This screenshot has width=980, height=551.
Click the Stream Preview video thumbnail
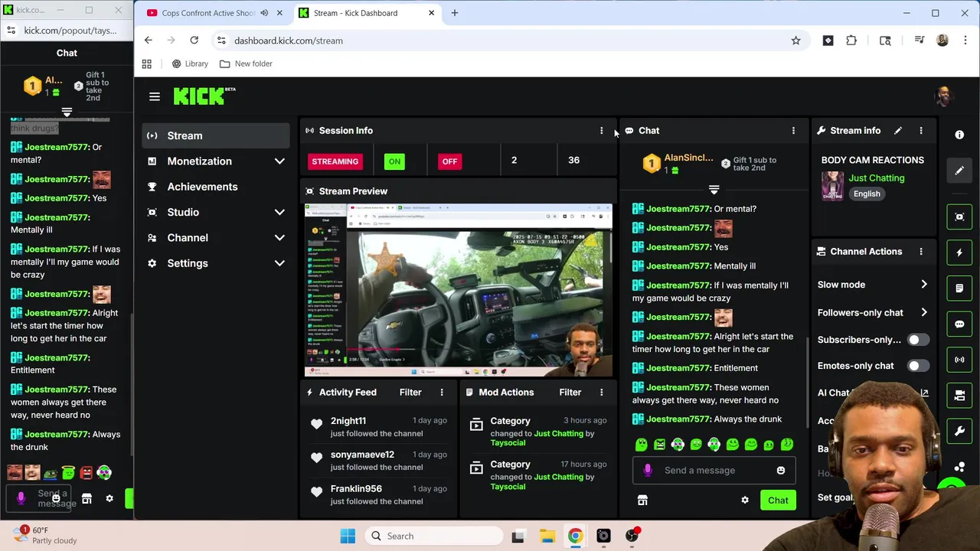pyautogui.click(x=459, y=290)
